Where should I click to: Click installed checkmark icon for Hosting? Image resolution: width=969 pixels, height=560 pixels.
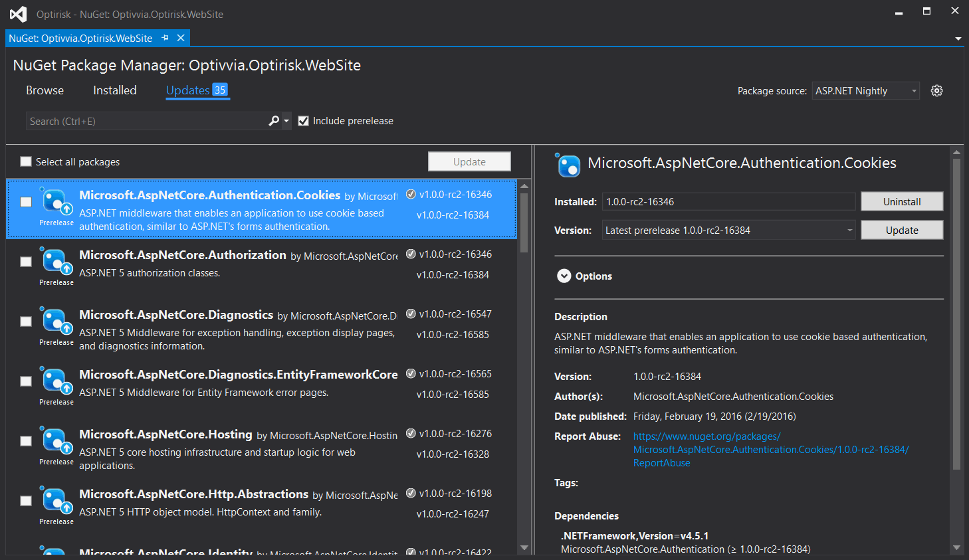point(411,434)
